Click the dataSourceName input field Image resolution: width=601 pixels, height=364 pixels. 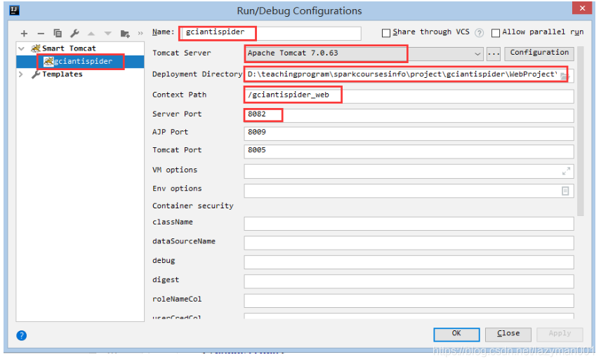pyautogui.click(x=409, y=243)
